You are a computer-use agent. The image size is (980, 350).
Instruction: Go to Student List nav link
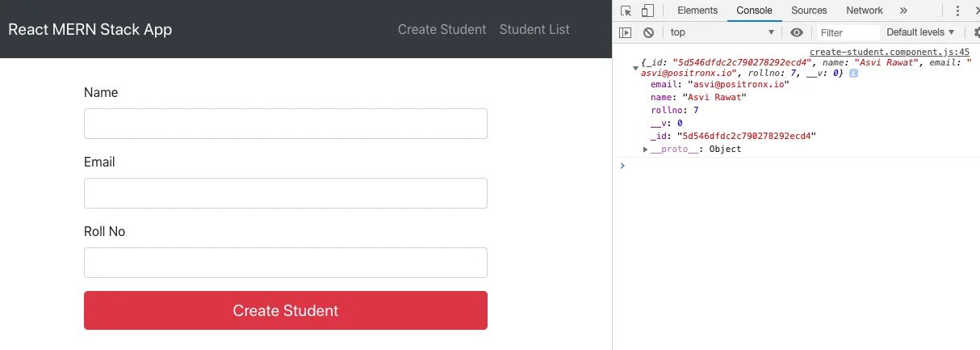[534, 29]
